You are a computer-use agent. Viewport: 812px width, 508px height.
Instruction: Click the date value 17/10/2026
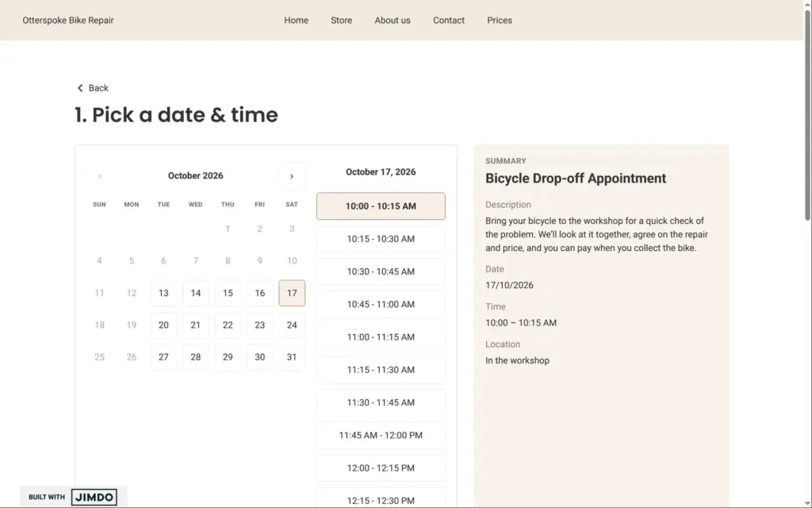pos(509,285)
